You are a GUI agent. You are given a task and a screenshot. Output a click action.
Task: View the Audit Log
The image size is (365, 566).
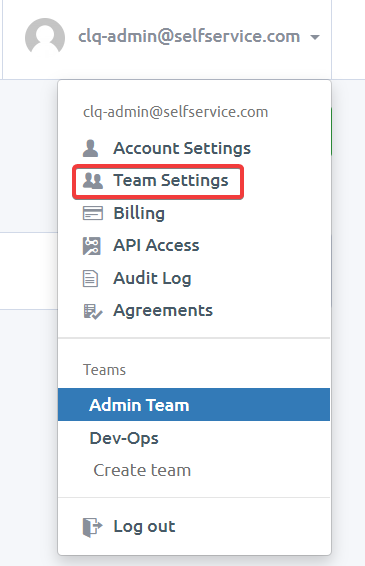(152, 279)
